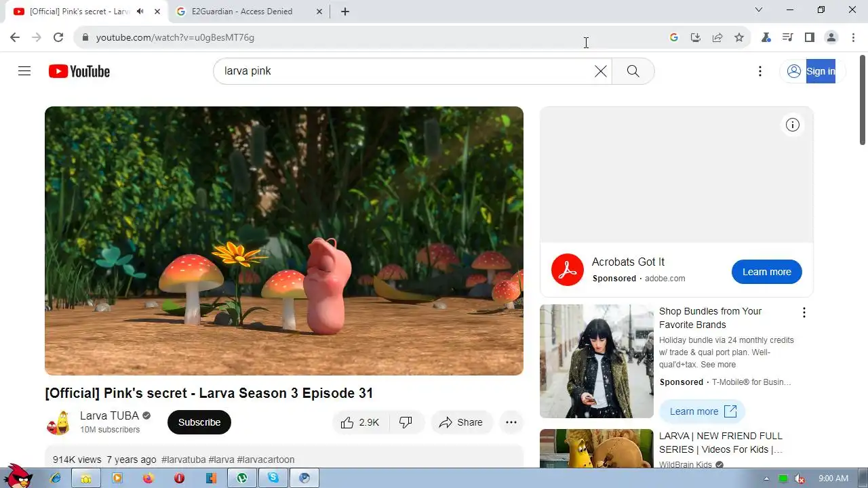The image size is (868, 488).
Task: Click the address bar URL
Action: (175, 37)
